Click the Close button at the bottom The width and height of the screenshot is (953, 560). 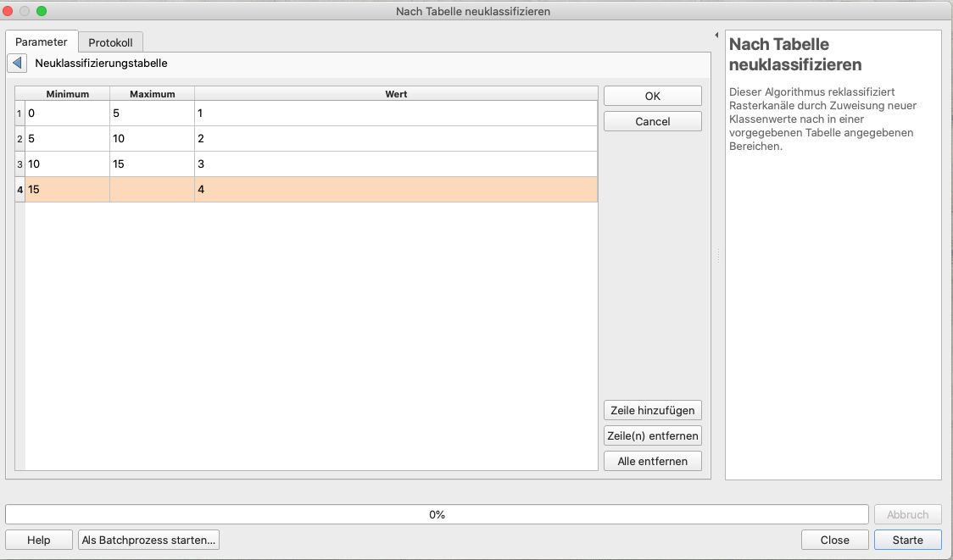(834, 541)
